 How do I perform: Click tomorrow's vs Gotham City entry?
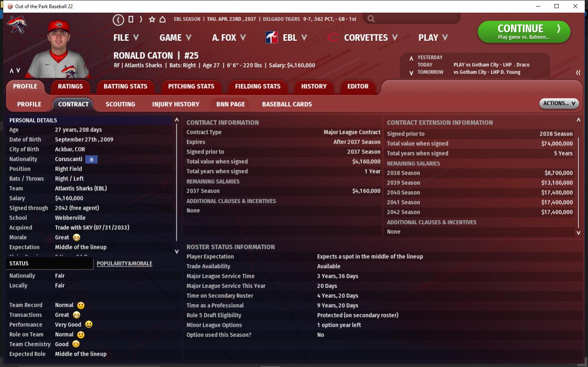pos(487,72)
